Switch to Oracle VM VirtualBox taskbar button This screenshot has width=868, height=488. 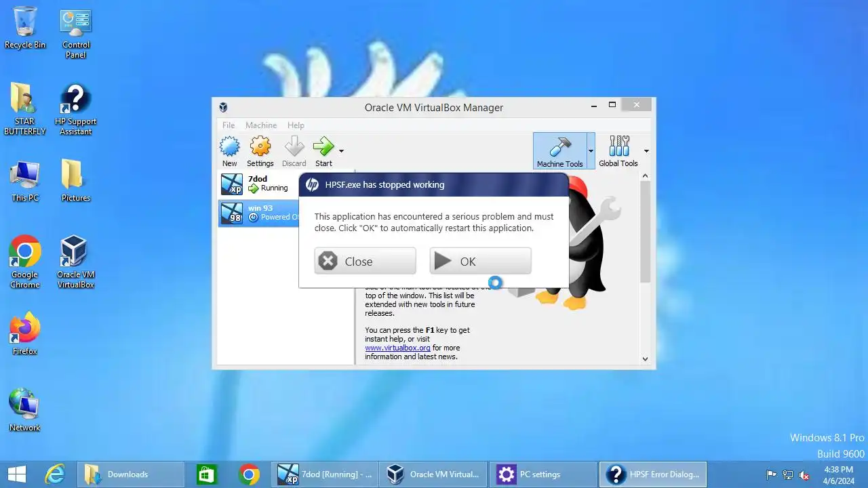click(433, 474)
